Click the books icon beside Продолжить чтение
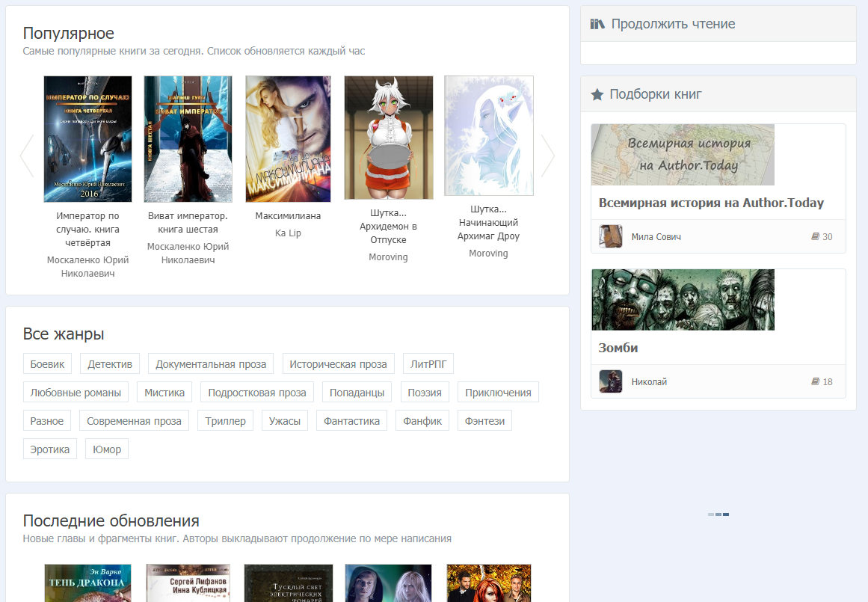This screenshot has height=602, width=868. pos(597,24)
